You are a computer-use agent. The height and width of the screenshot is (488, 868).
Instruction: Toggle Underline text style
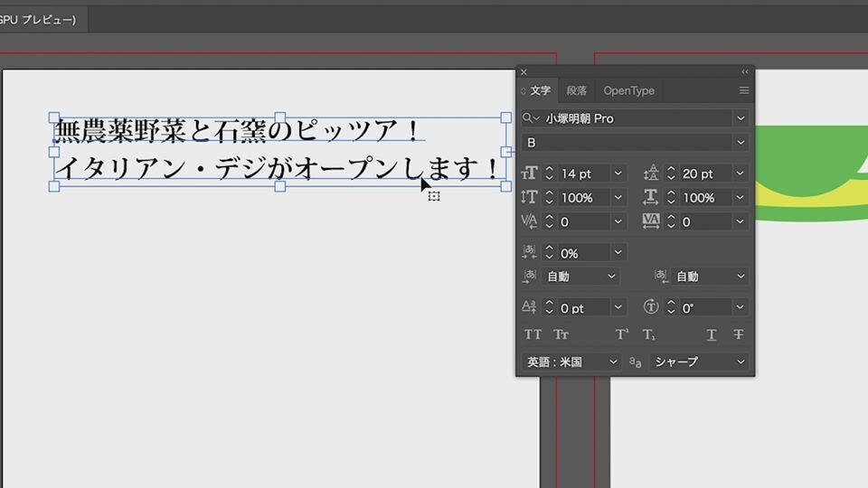(712, 334)
